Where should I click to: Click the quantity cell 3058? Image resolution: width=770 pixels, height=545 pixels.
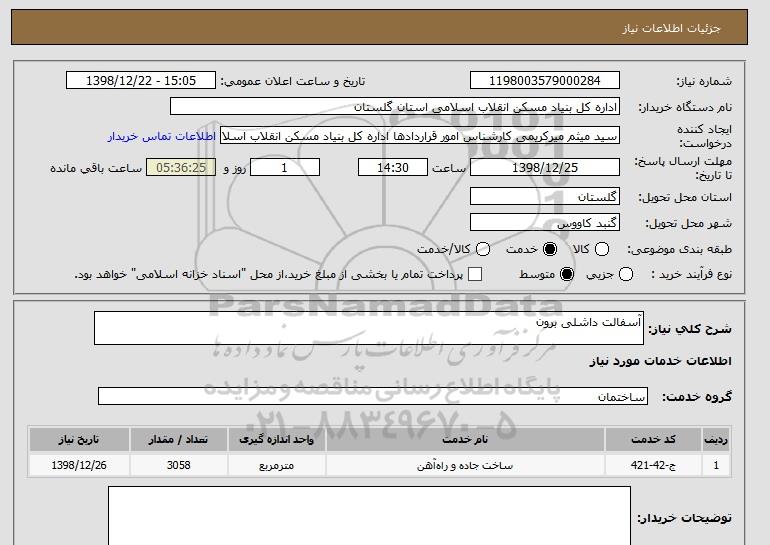click(x=178, y=465)
